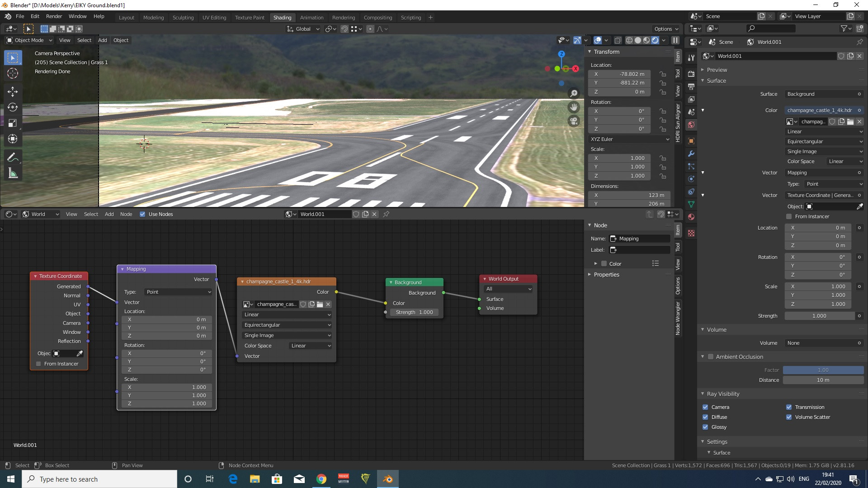The image size is (868, 488).
Task: Open Windows search box in taskbar
Action: coord(99,479)
